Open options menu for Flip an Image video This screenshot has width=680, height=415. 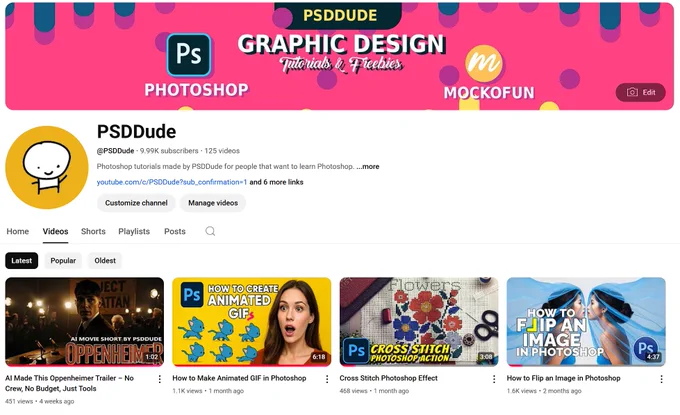click(x=661, y=379)
